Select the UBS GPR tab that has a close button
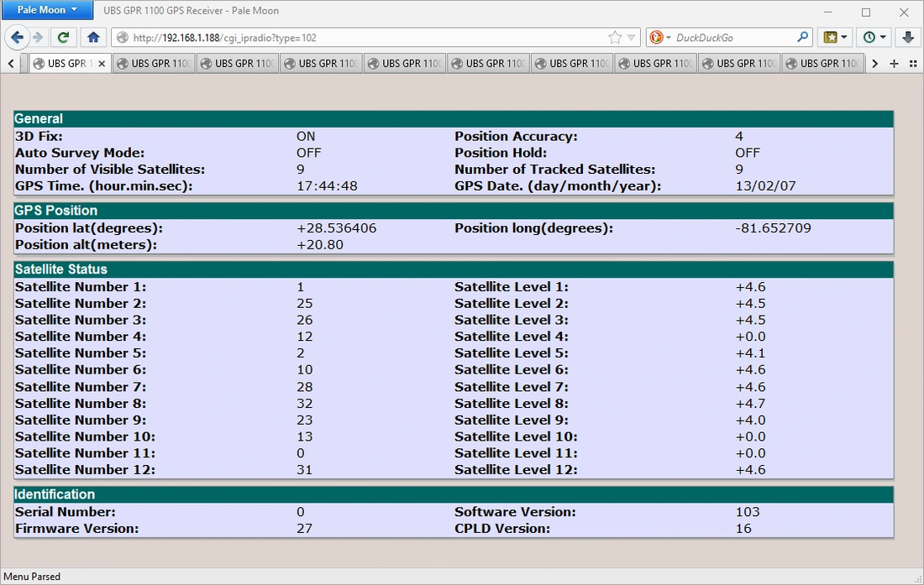The image size is (924, 585). [70, 64]
